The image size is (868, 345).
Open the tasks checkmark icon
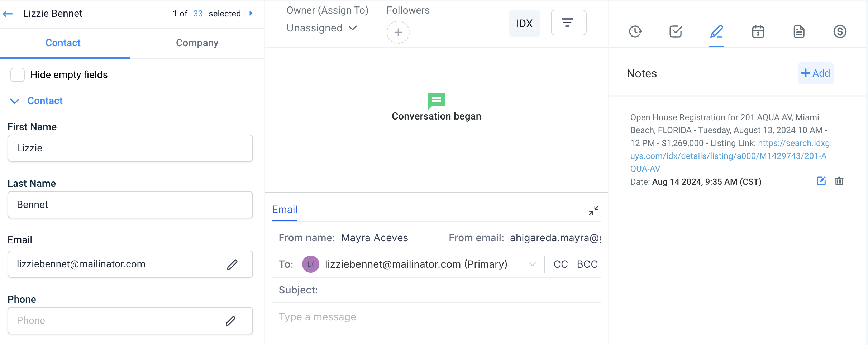(x=676, y=31)
